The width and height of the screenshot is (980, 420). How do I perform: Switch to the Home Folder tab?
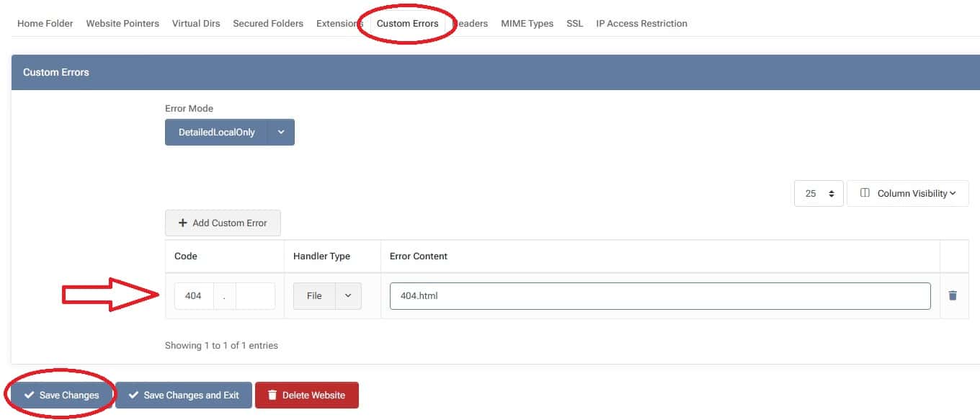(45, 23)
